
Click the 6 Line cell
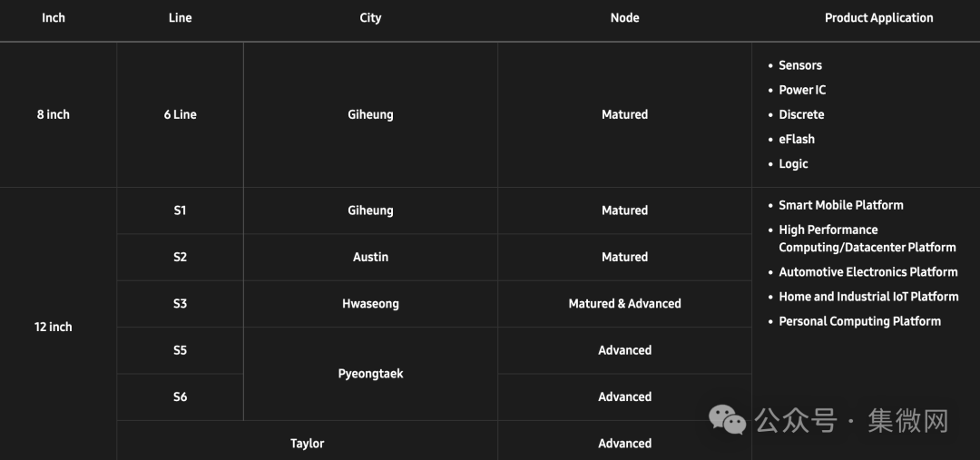(180, 114)
